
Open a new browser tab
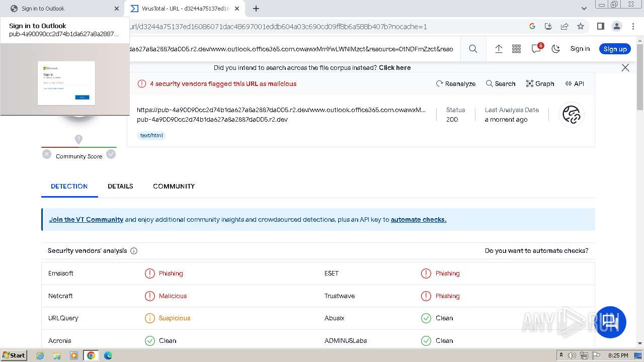[256, 9]
